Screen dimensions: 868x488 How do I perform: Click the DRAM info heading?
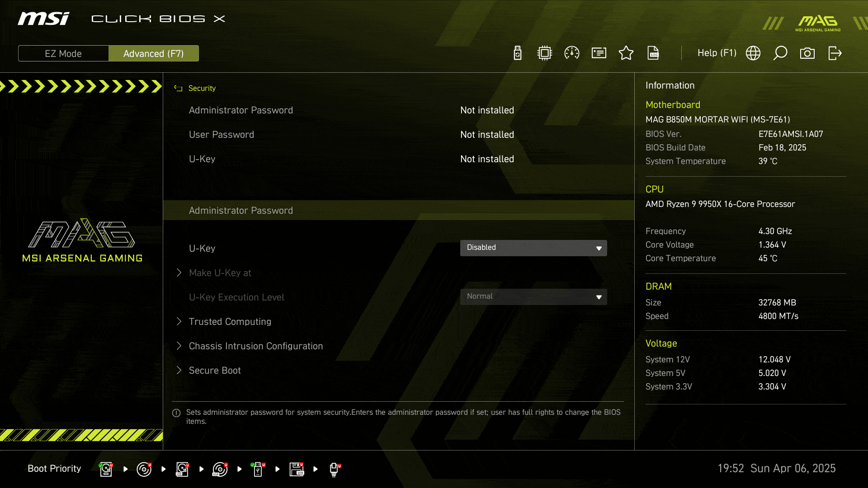[659, 286]
